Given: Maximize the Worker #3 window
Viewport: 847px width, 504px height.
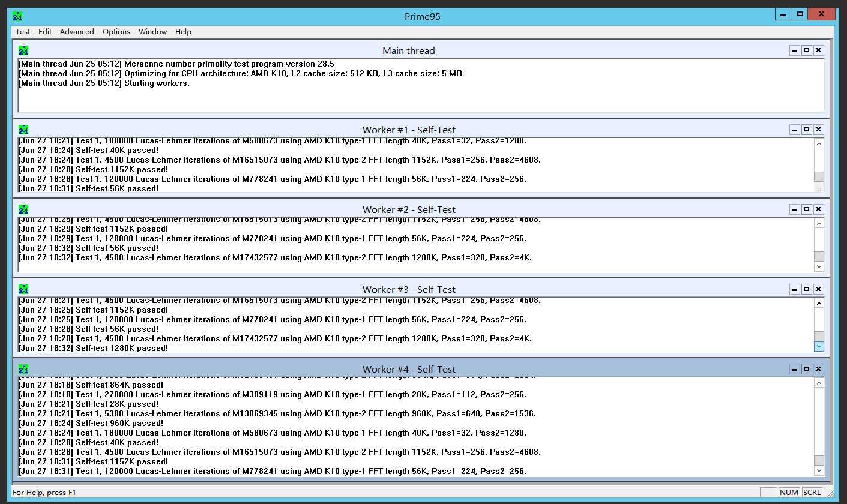Looking at the screenshot, I should [807, 289].
